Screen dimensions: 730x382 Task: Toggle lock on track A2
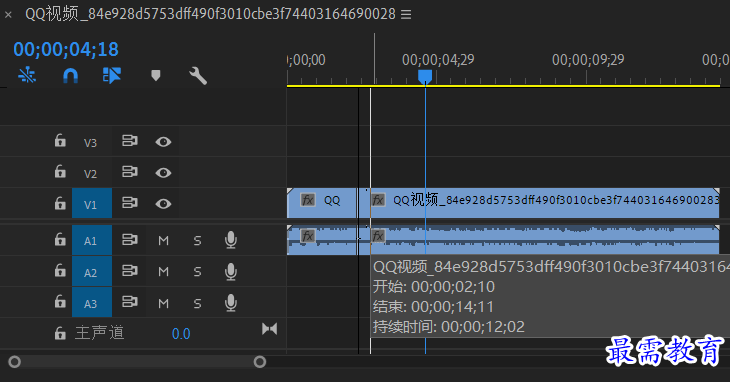pyautogui.click(x=60, y=270)
